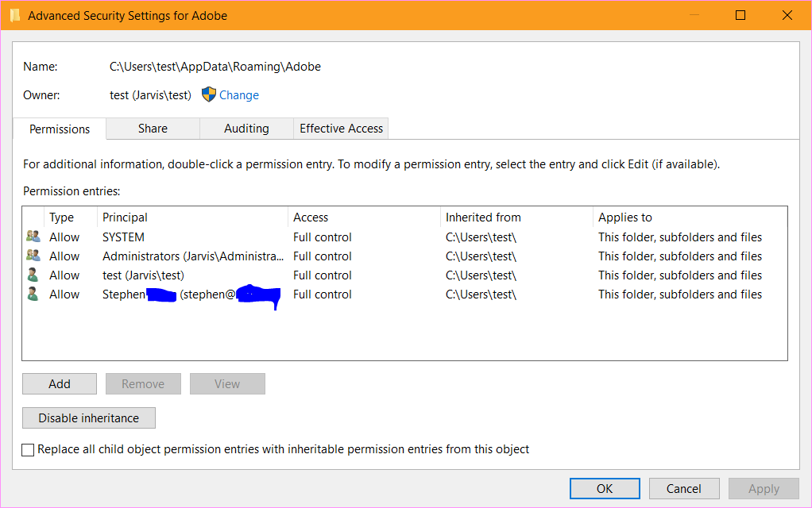
Task: Open the Auditing tab
Action: click(246, 128)
